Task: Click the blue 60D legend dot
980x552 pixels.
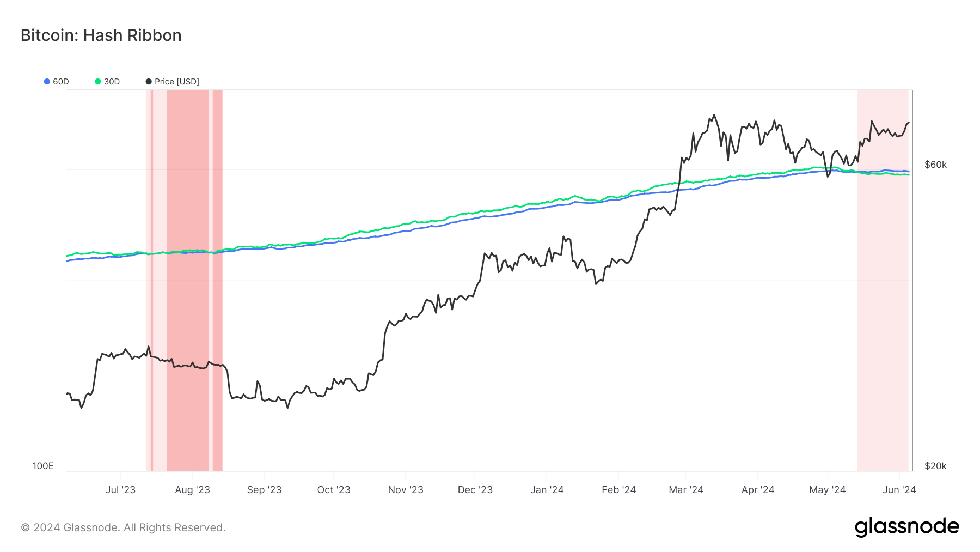Action: click(x=47, y=82)
